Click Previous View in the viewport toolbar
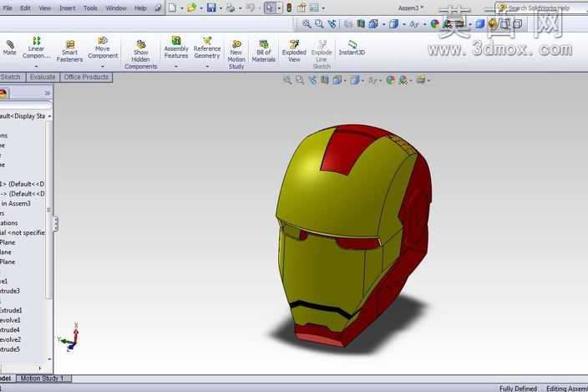This screenshot has width=588, height=392. pos(312,80)
